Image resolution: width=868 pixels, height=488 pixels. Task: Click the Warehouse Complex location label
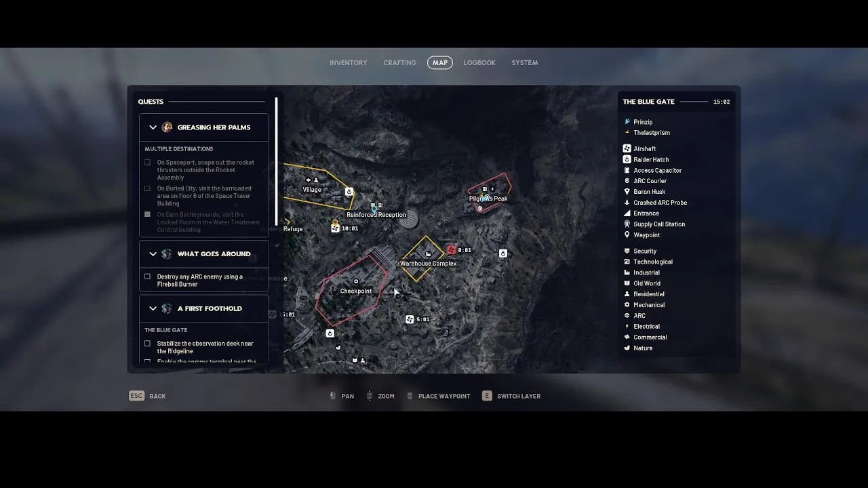[428, 264]
